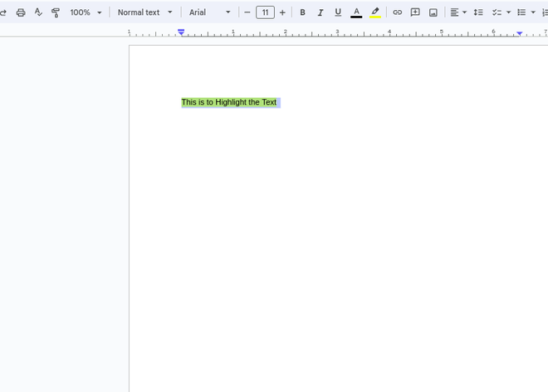The image size is (548, 392).
Task: Click the font size field showing 11
Action: 265,12
